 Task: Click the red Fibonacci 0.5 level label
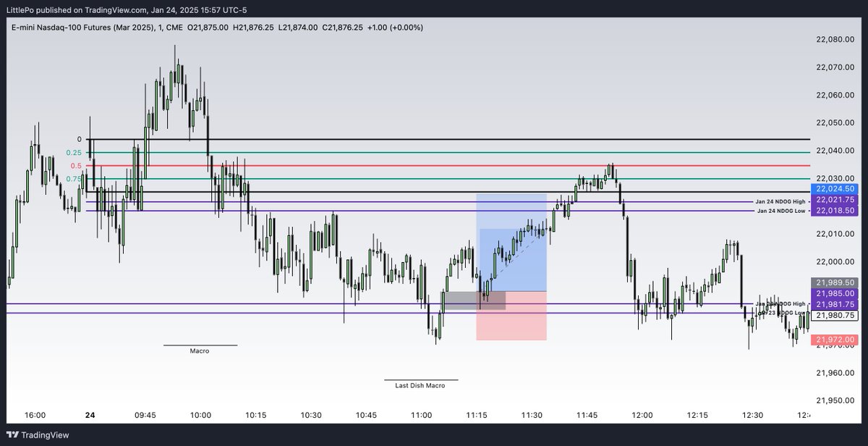76,166
